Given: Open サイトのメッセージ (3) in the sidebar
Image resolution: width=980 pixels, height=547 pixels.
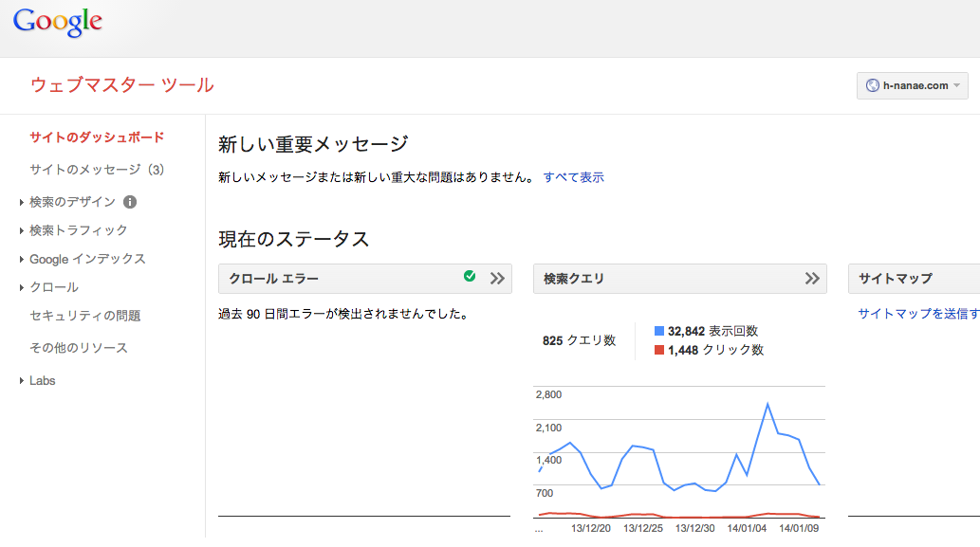Looking at the screenshot, I should (97, 170).
